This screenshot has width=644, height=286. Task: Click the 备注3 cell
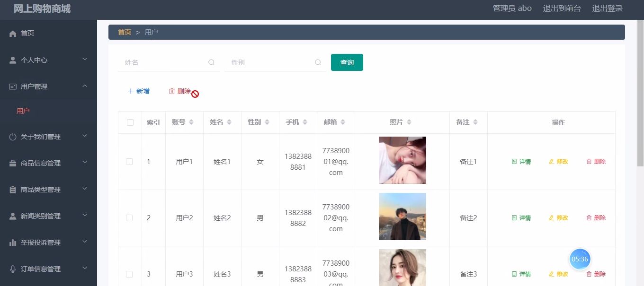pyautogui.click(x=468, y=274)
